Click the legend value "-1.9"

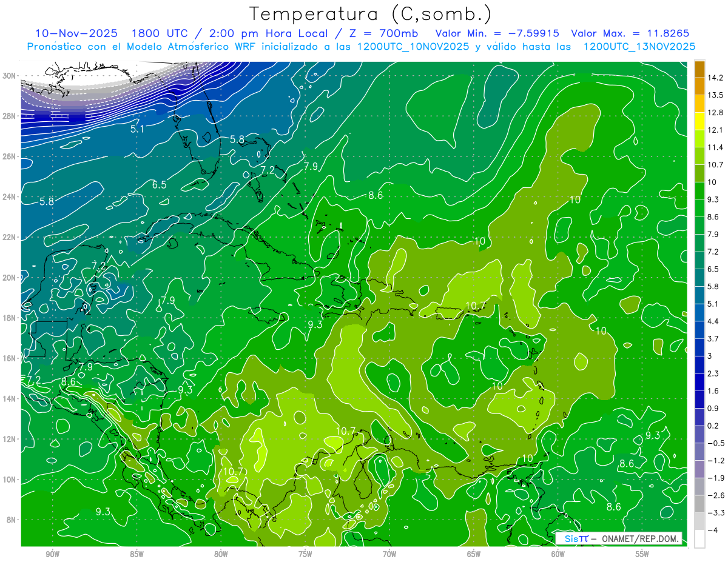tap(715, 478)
